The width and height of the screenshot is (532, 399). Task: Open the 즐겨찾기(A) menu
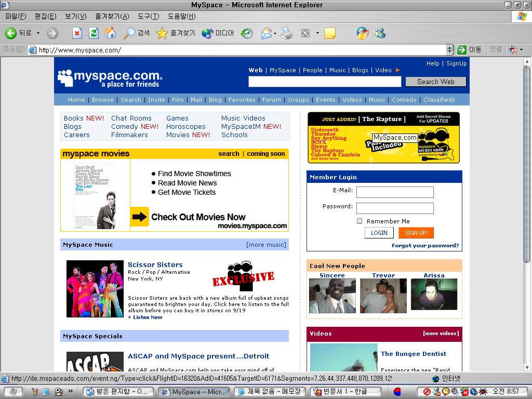click(x=112, y=16)
